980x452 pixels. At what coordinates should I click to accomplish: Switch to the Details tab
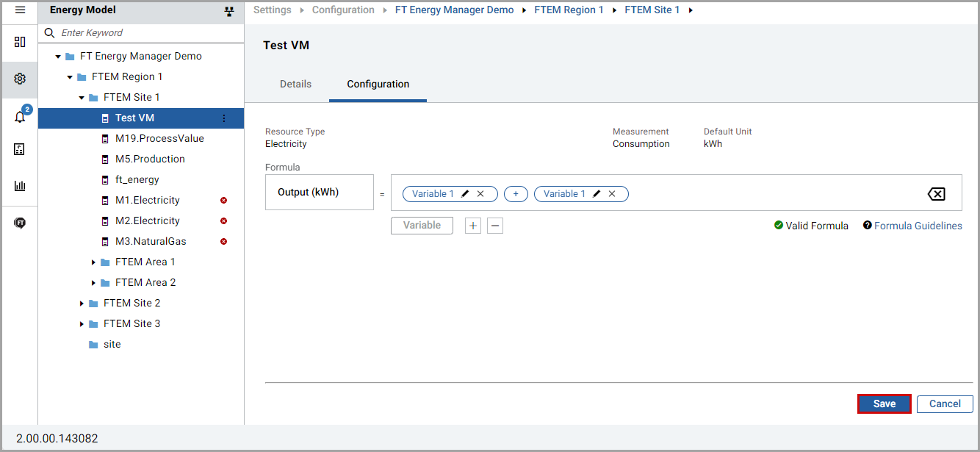pyautogui.click(x=295, y=85)
